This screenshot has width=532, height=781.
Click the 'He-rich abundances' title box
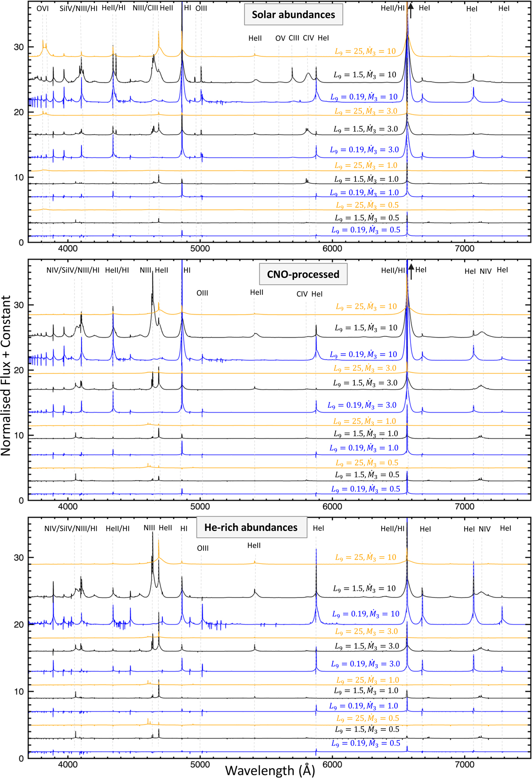click(251, 527)
